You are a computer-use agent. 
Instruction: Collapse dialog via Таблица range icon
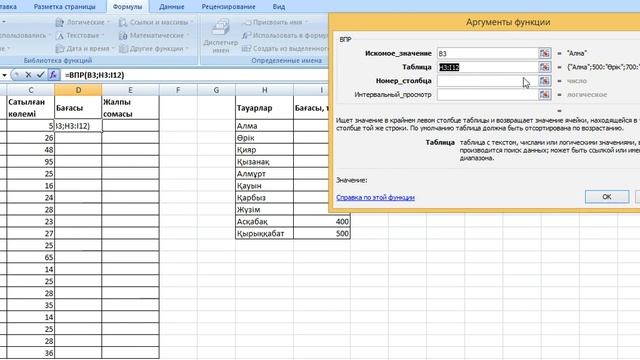coord(544,67)
